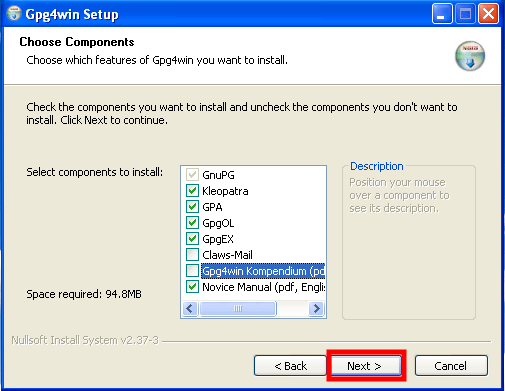Close the Gpg4win Setup window

488,14
